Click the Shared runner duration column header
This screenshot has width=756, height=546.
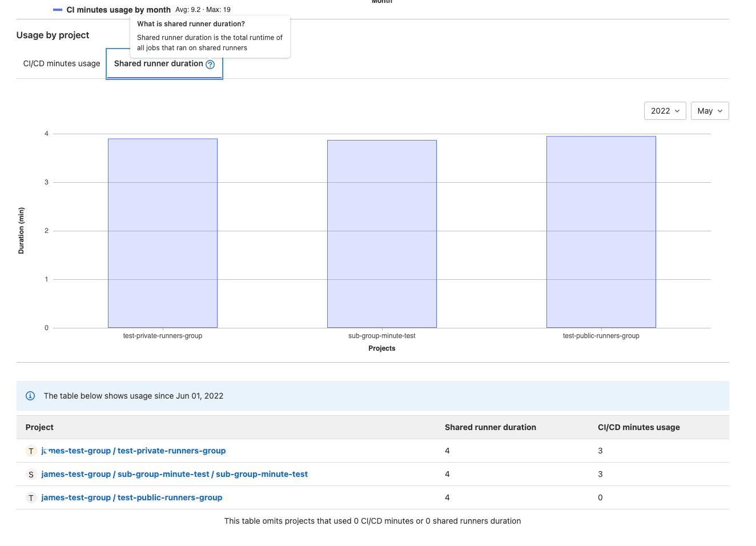pyautogui.click(x=490, y=427)
